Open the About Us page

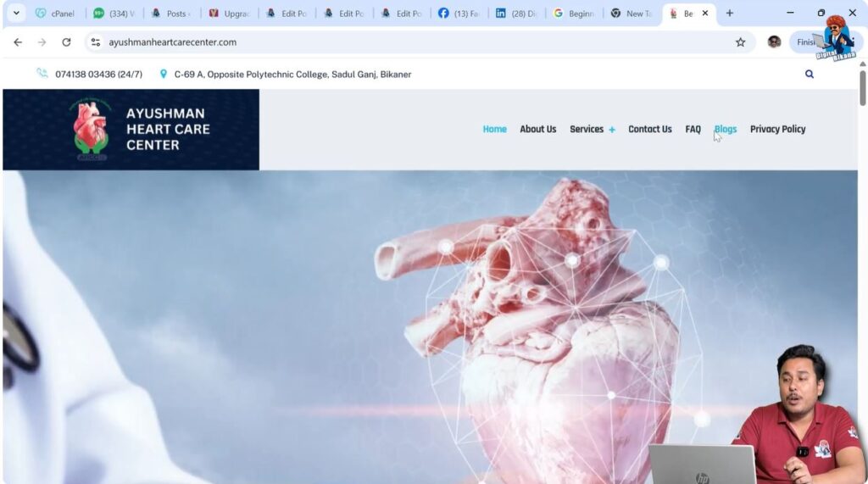[x=537, y=129]
